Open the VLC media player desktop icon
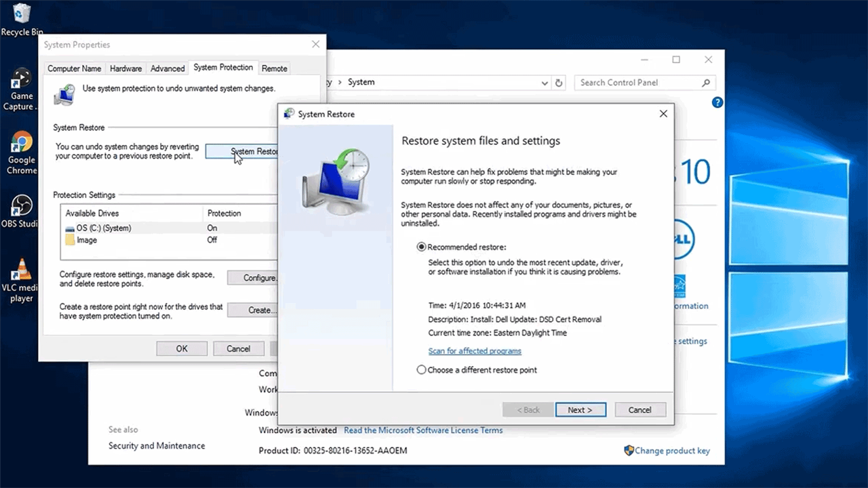 (22, 280)
